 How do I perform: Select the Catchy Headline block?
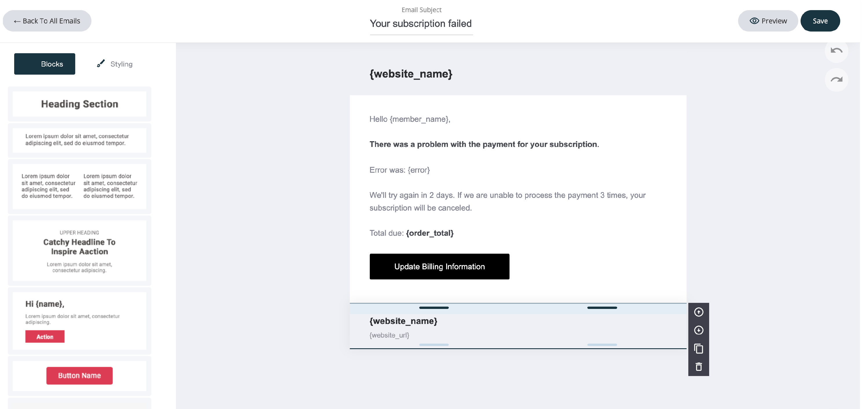[80, 251]
